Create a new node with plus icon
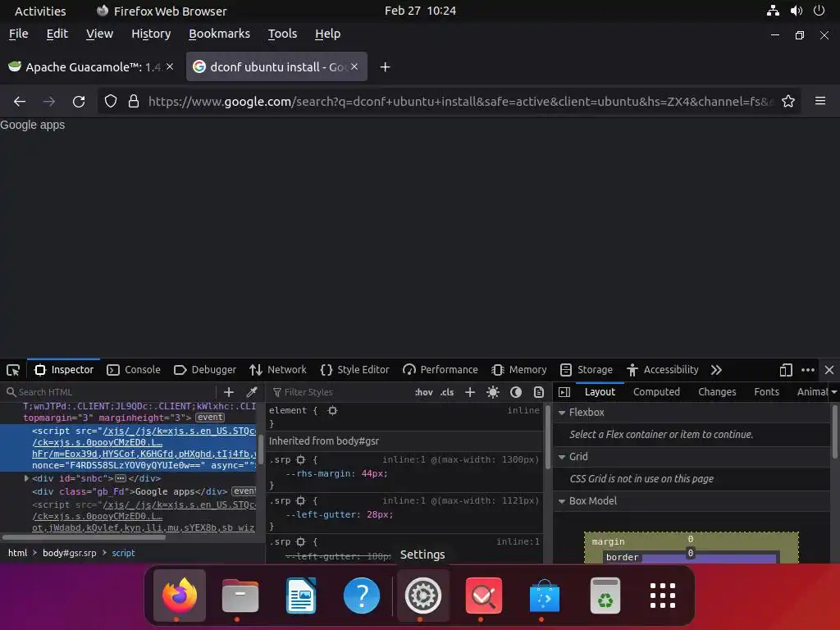Viewport: 840px width, 630px height. 229,392
